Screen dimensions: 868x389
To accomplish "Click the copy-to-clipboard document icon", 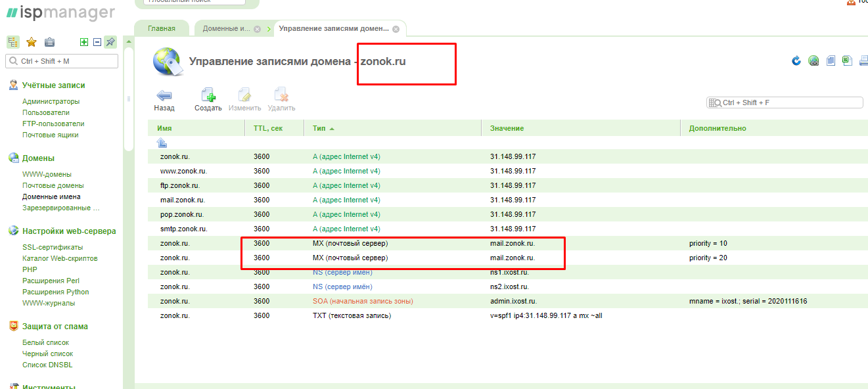I will [831, 61].
